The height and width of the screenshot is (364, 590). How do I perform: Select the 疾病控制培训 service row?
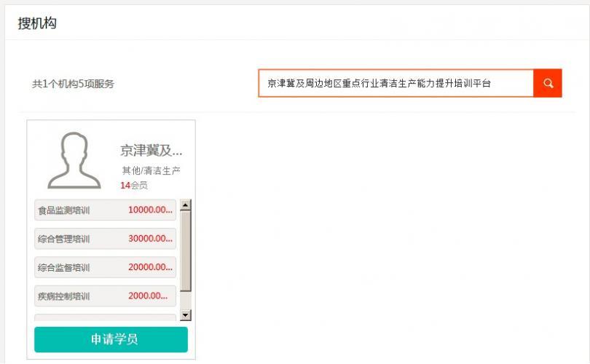[105, 296]
